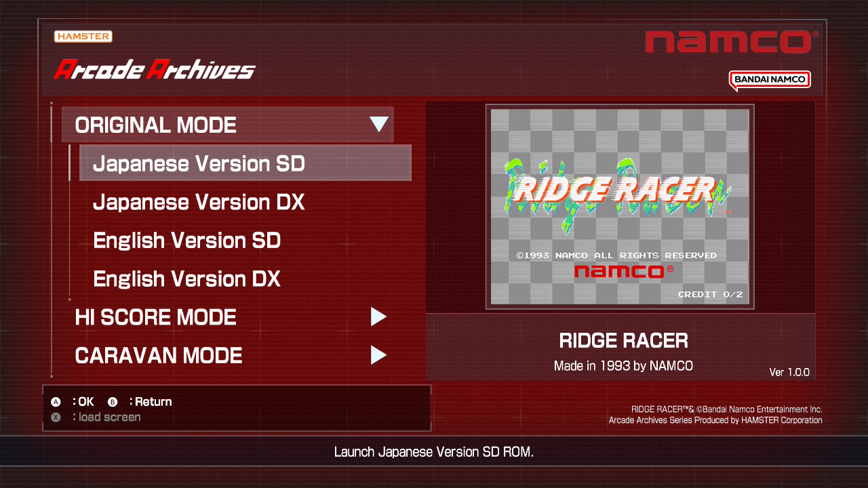This screenshot has height=488, width=868.
Task: Click the 1993 NAMCO rights reserved text
Action: (x=616, y=256)
